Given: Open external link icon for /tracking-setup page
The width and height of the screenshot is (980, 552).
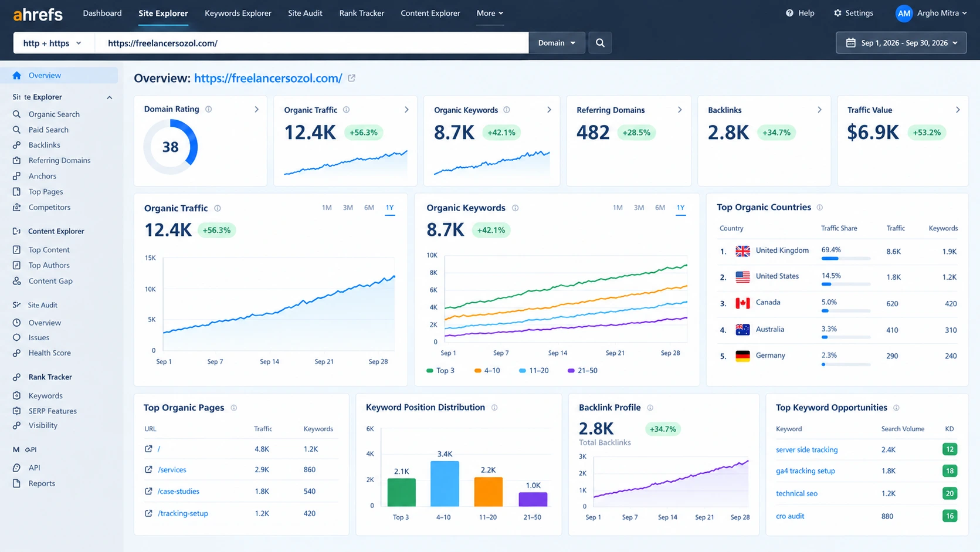Looking at the screenshot, I should pos(148,513).
